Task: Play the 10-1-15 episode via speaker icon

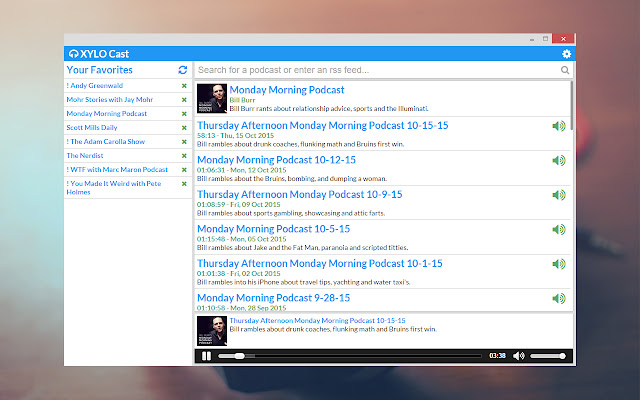Action: click(559, 264)
